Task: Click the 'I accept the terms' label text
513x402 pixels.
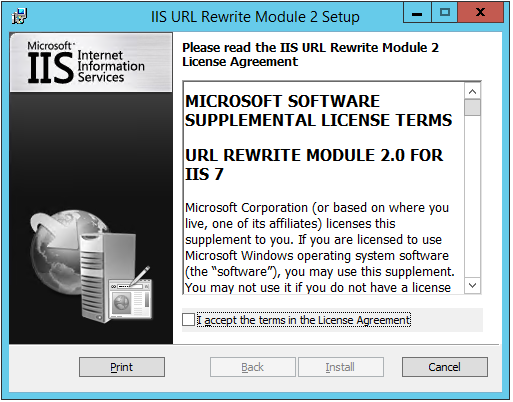Action: point(304,320)
